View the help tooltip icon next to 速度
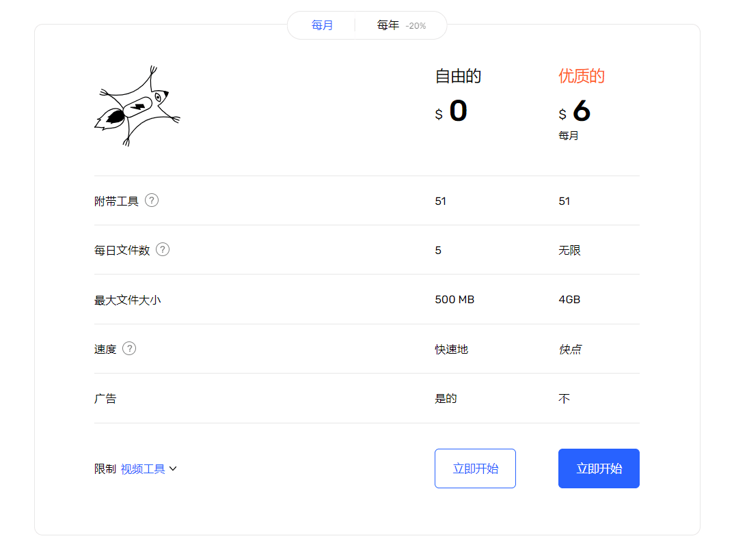Image resolution: width=734 pixels, height=560 pixels. click(x=129, y=348)
